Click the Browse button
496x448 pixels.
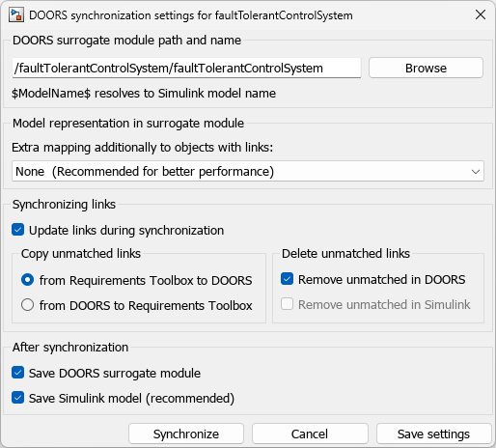coord(426,68)
